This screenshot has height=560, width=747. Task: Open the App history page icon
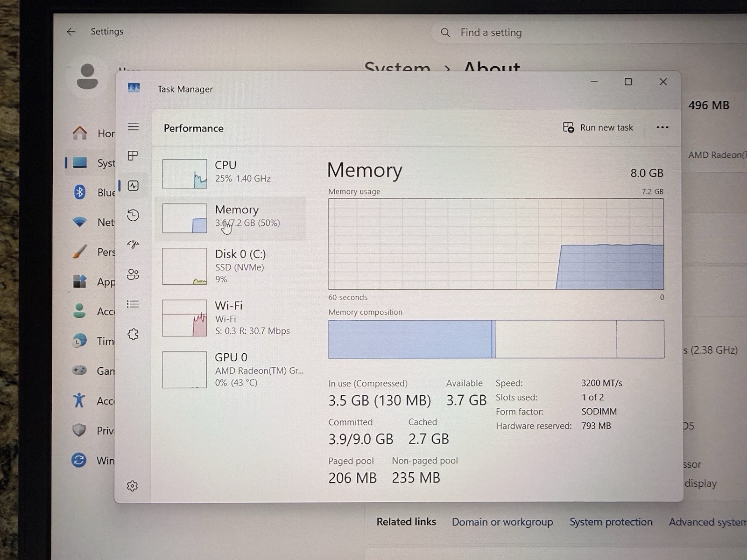[133, 215]
